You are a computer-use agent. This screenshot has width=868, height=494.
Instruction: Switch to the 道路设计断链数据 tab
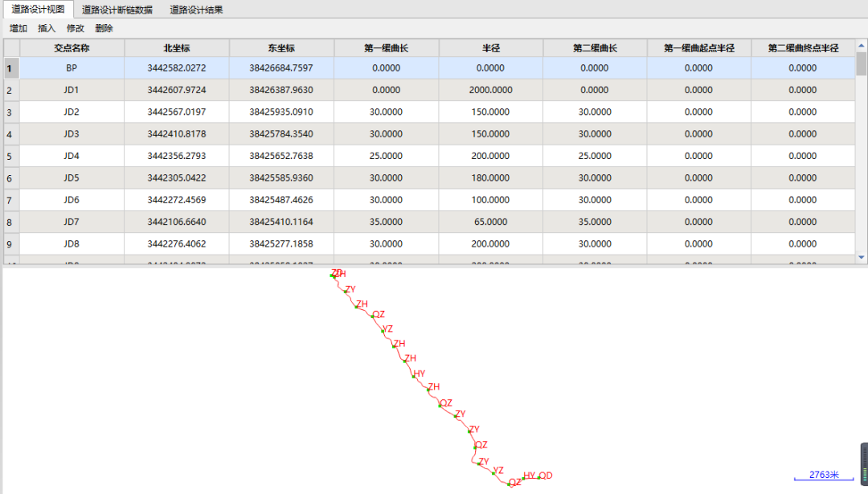point(117,10)
